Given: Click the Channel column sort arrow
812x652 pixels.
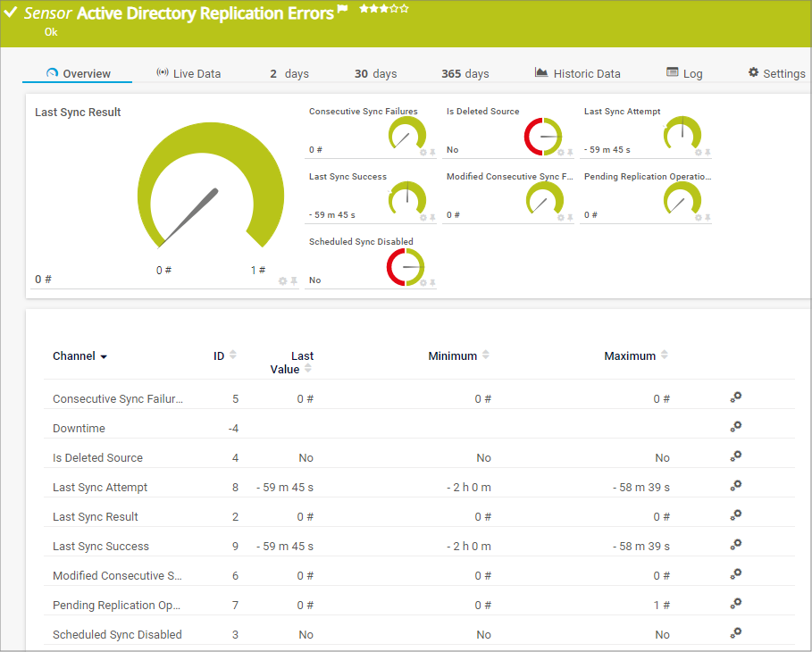Looking at the screenshot, I should click(x=104, y=357).
